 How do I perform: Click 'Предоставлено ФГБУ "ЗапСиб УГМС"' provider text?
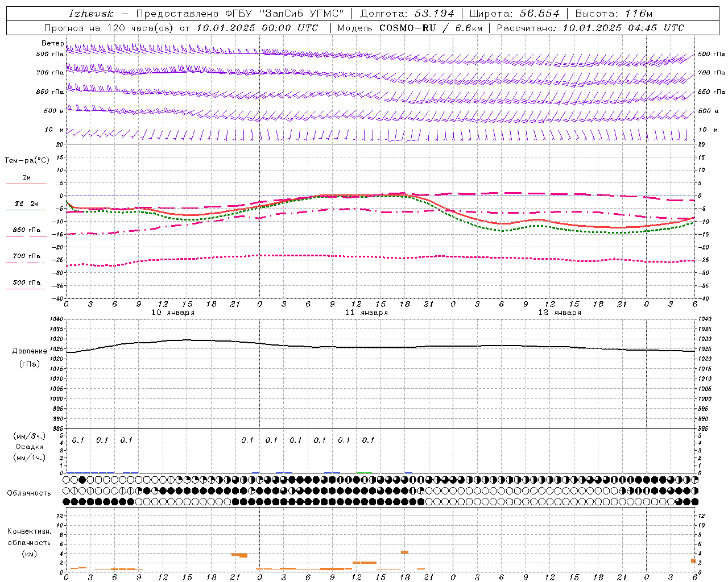[x=240, y=14]
